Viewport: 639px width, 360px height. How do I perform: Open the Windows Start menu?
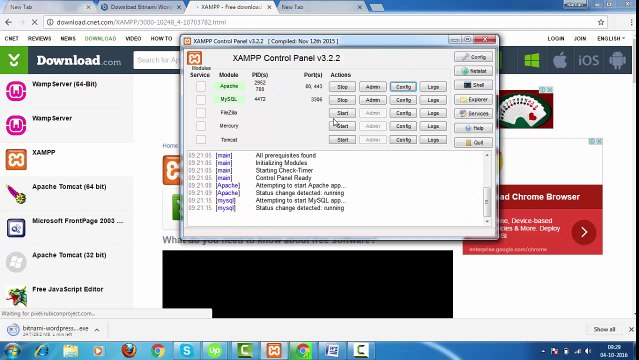[x=11, y=351]
